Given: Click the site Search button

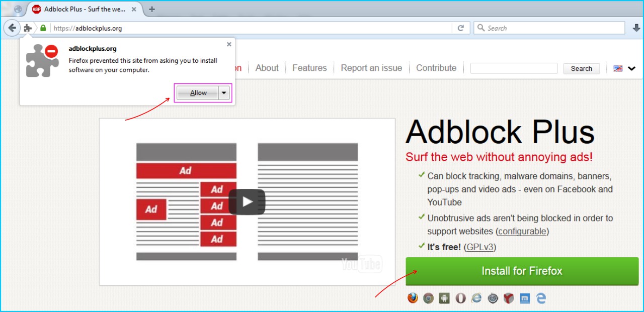Looking at the screenshot, I should 582,68.
